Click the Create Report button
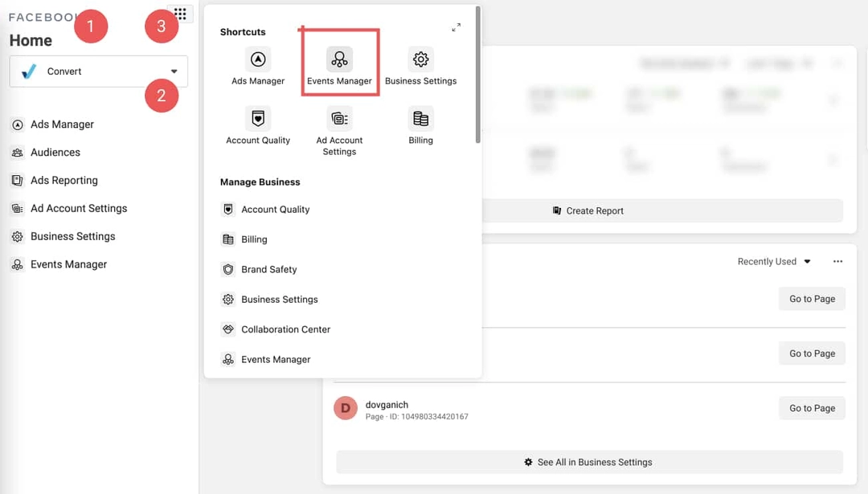 tap(589, 211)
